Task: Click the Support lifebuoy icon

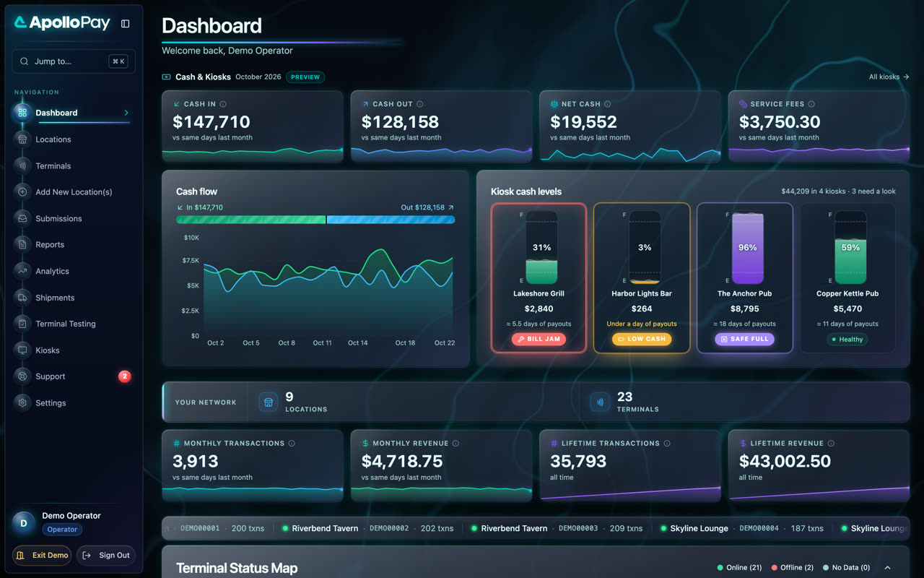Action: [22, 376]
